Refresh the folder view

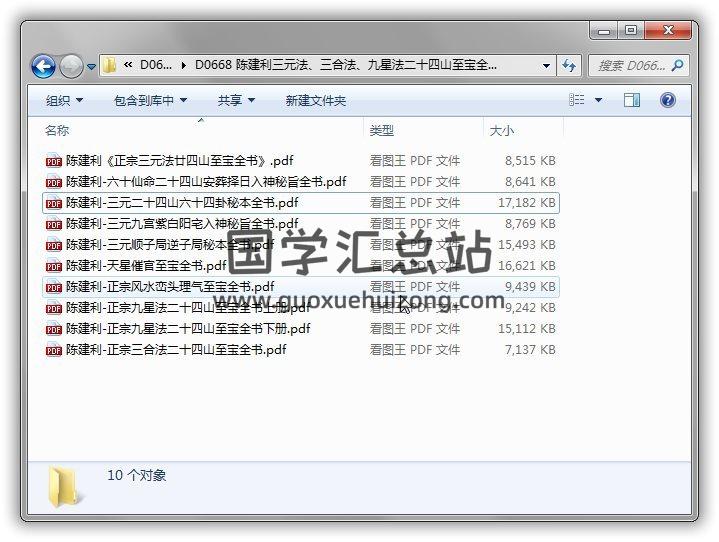tap(569, 66)
